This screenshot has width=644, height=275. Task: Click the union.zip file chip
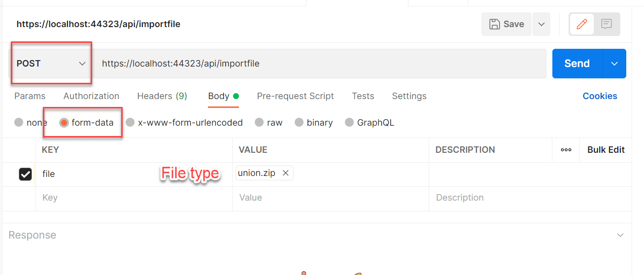pos(265,173)
